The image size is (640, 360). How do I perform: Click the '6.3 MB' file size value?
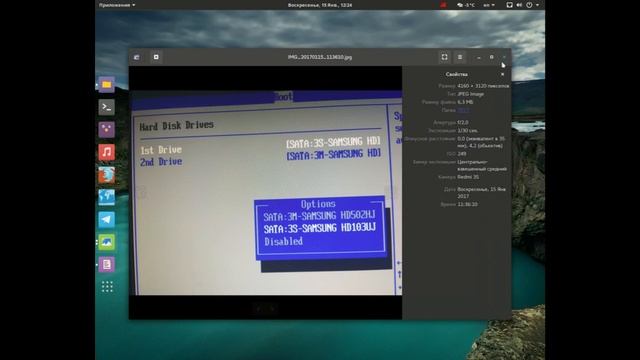tap(465, 102)
